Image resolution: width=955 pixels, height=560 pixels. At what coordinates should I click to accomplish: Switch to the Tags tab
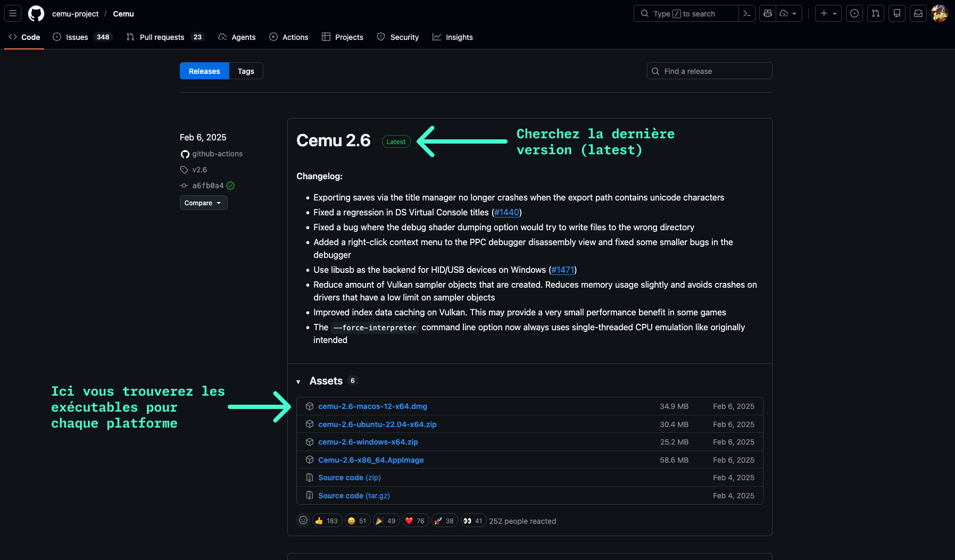click(x=245, y=71)
